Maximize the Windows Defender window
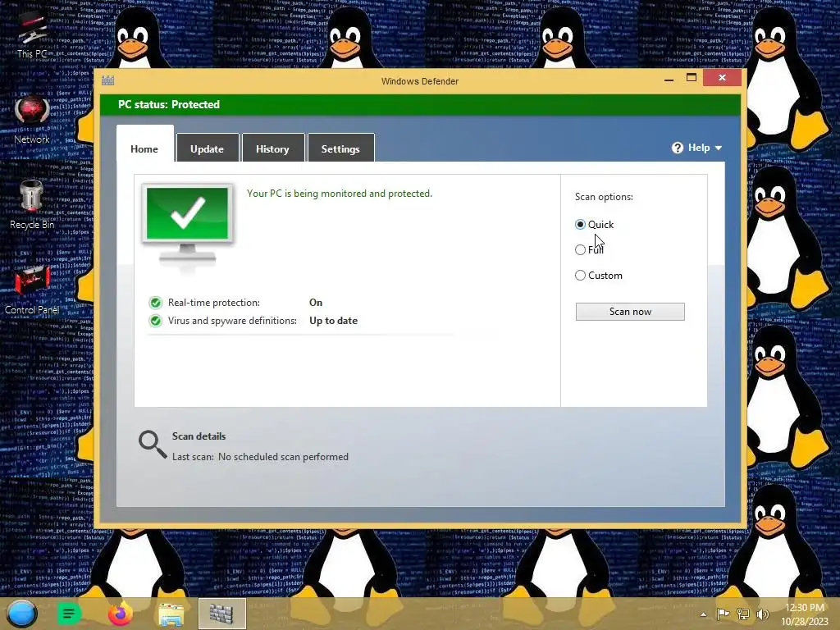Image resolution: width=840 pixels, height=630 pixels. coord(692,78)
